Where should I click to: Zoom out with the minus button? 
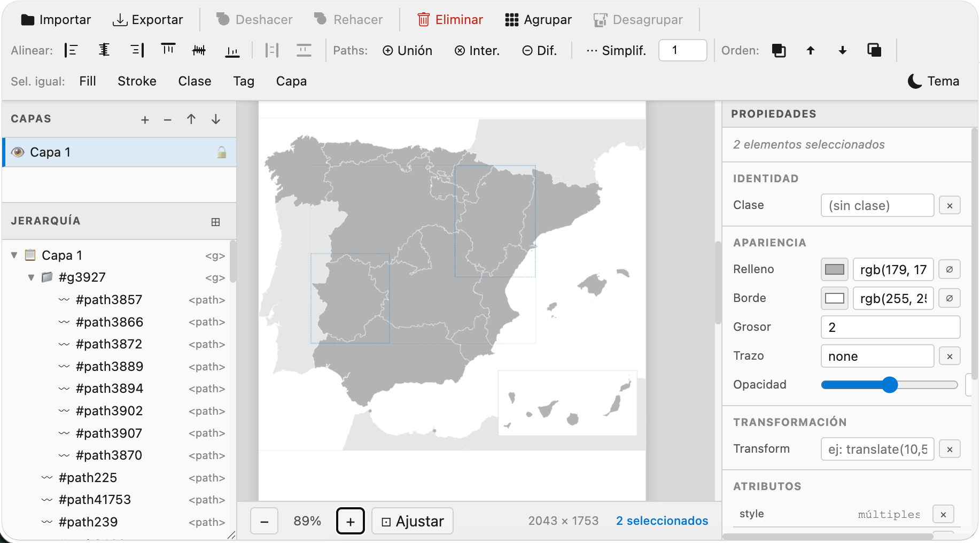tap(265, 521)
